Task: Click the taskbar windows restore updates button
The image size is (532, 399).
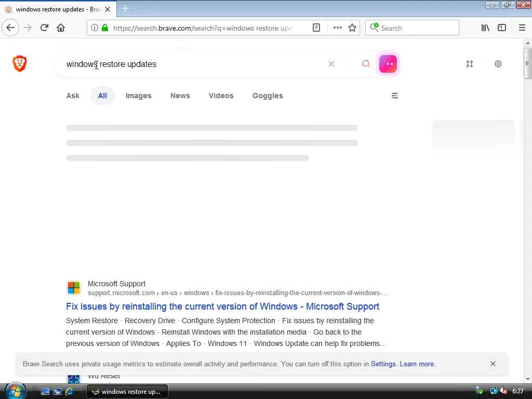Action: coord(127,392)
